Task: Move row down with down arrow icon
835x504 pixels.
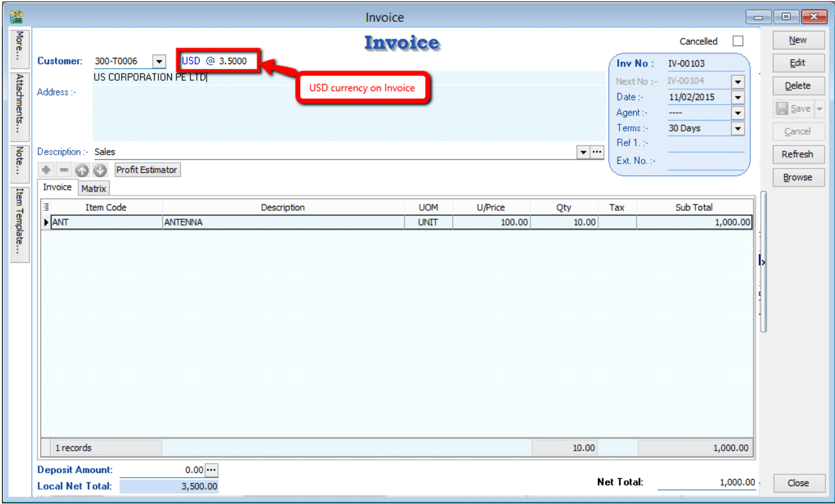Action: pos(99,170)
